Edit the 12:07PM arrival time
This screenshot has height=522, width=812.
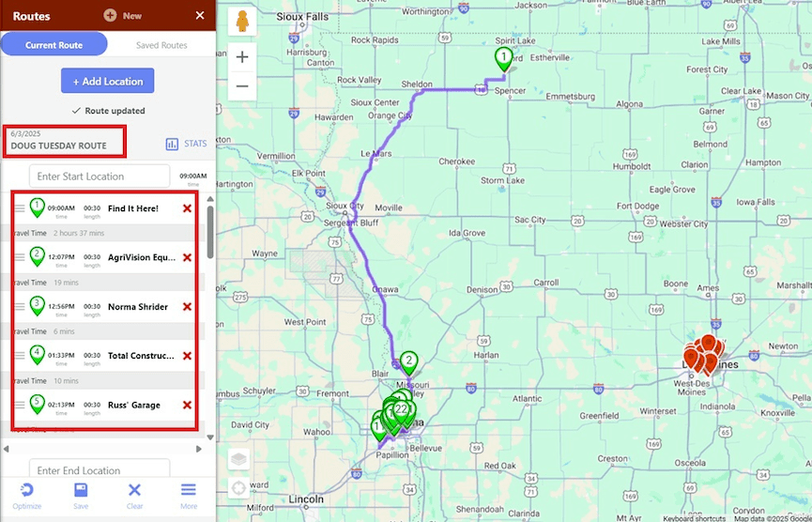61,257
